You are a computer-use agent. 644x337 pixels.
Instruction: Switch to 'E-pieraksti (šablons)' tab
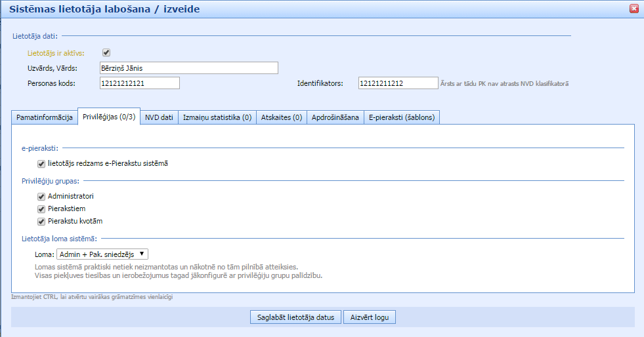click(x=401, y=117)
